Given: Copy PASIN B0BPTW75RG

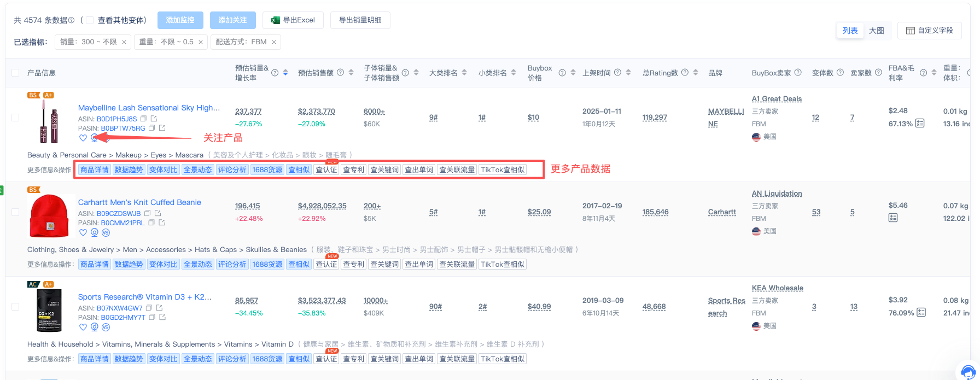Looking at the screenshot, I should [151, 128].
